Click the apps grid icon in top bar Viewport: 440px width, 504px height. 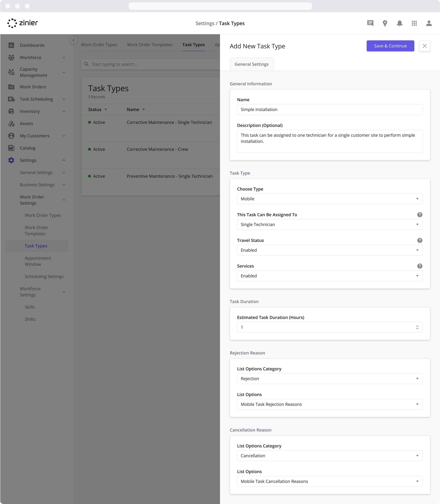pyautogui.click(x=414, y=23)
